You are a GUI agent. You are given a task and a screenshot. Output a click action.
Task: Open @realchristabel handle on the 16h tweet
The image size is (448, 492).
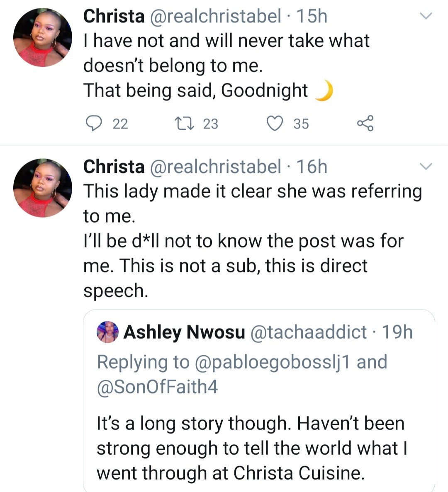(214, 167)
